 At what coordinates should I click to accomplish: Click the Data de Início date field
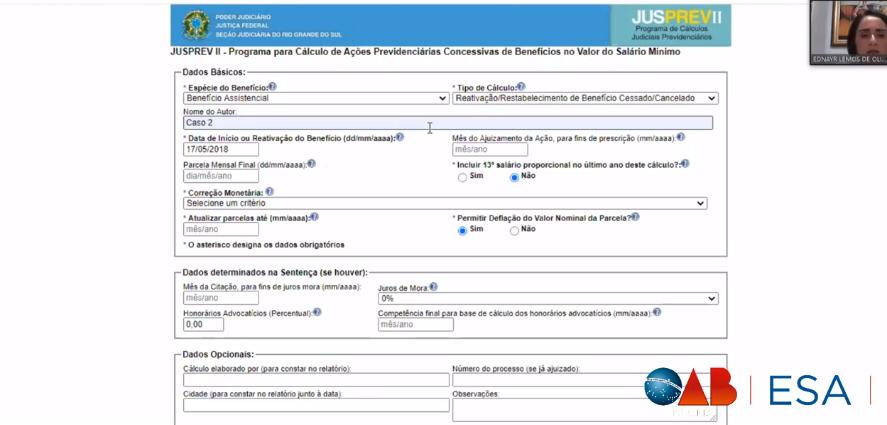221,149
